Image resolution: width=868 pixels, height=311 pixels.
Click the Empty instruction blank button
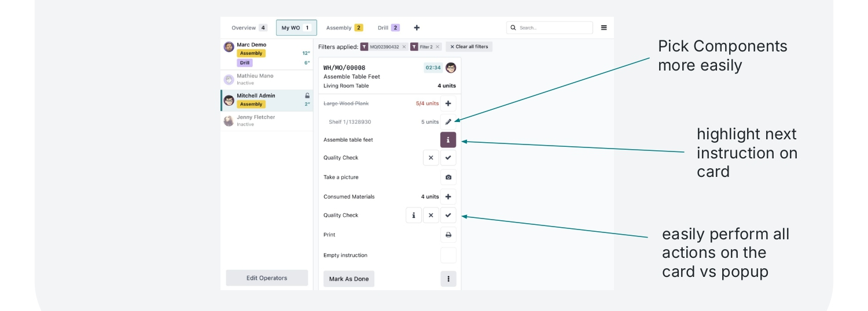(448, 255)
